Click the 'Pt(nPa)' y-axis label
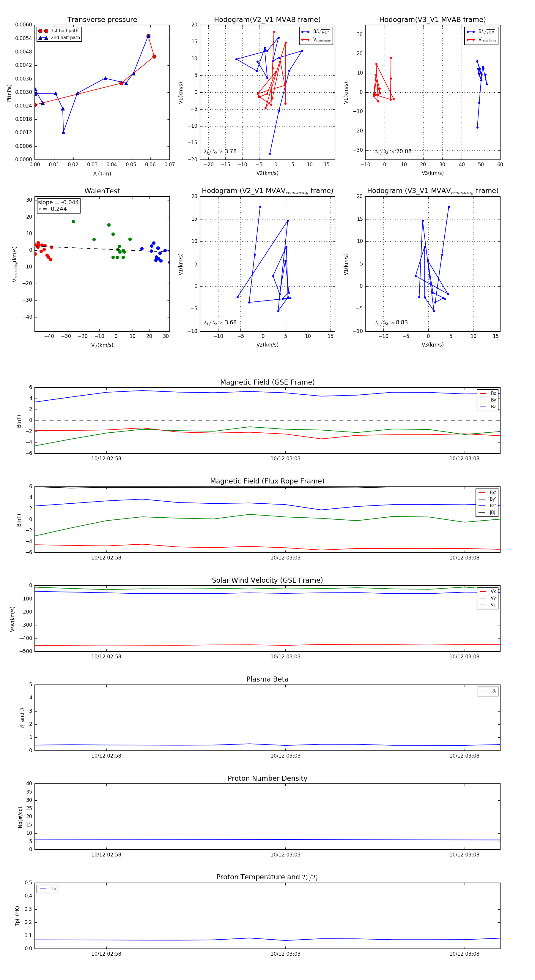 point(9,92)
